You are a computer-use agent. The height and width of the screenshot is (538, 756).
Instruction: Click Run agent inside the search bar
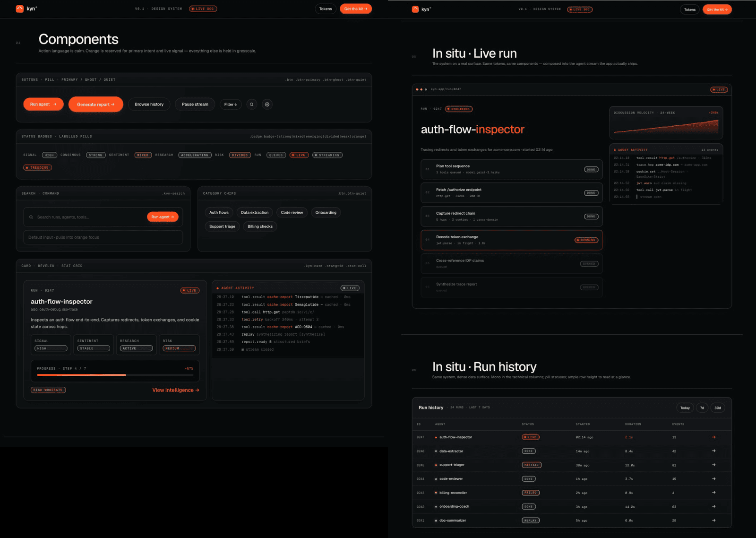163,217
